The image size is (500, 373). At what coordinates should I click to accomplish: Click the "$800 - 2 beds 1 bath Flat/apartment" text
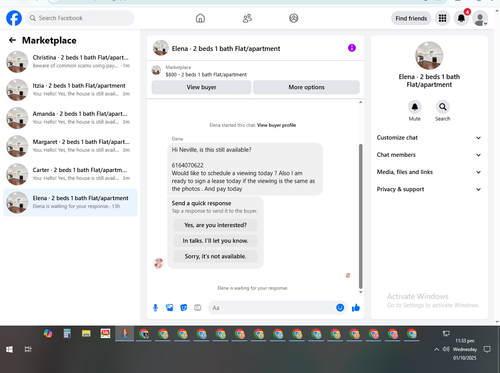(x=206, y=75)
